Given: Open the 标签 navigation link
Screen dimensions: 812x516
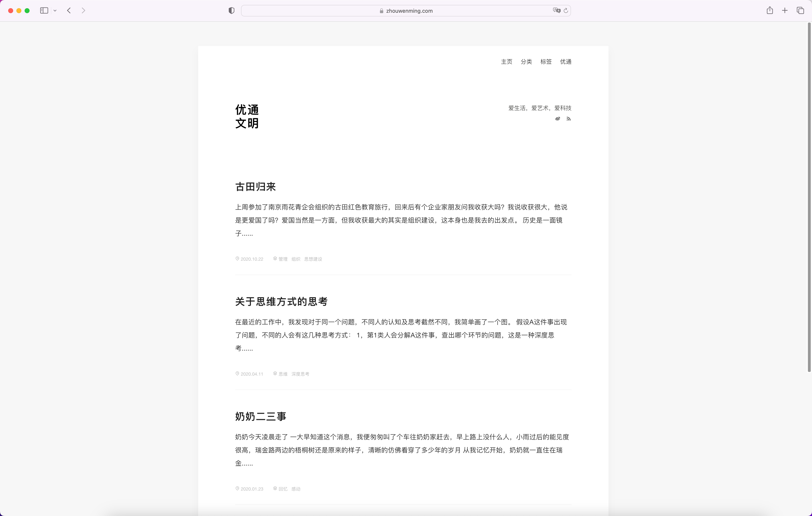Looking at the screenshot, I should point(546,61).
